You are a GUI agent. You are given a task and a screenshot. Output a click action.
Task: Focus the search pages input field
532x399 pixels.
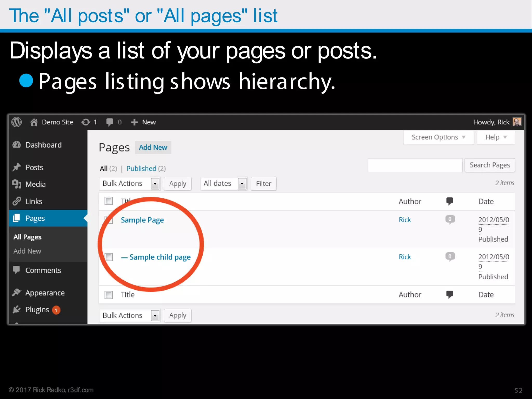415,165
